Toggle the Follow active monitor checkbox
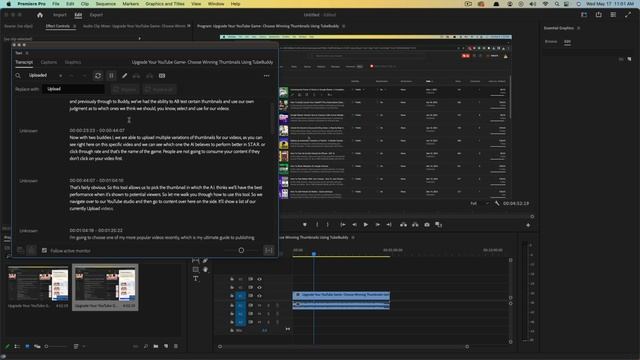Viewport: 640px width, 360px height. (x=44, y=250)
